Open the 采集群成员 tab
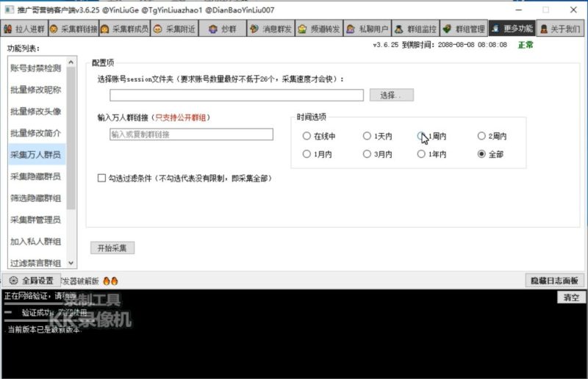This screenshot has height=379, width=588. pos(125,29)
